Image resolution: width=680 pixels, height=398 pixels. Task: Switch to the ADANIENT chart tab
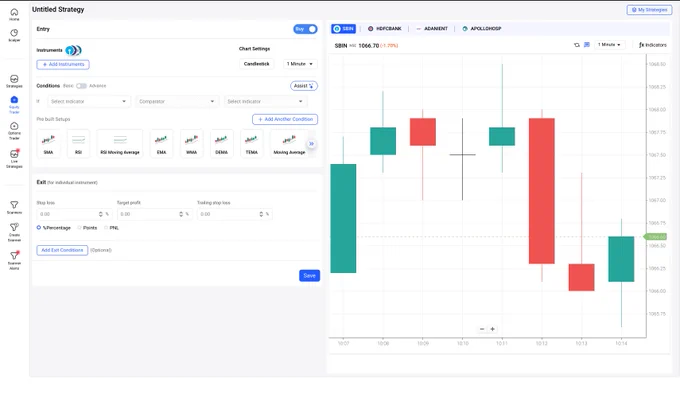click(432, 29)
